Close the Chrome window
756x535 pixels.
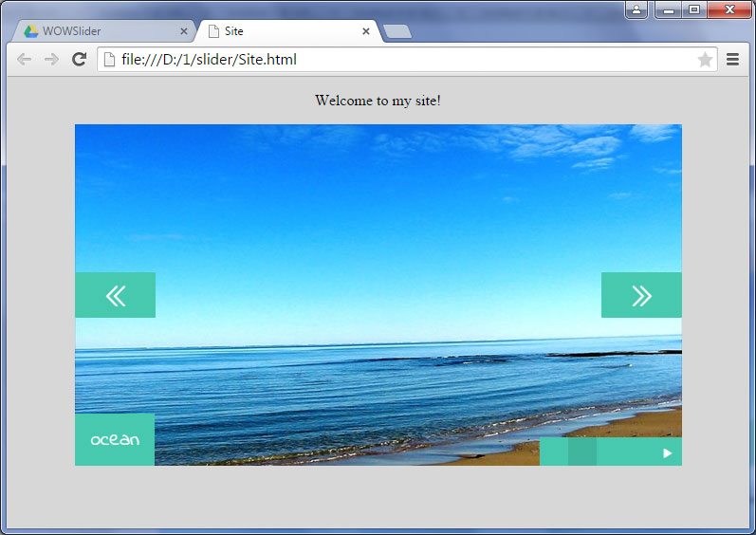tap(729, 9)
